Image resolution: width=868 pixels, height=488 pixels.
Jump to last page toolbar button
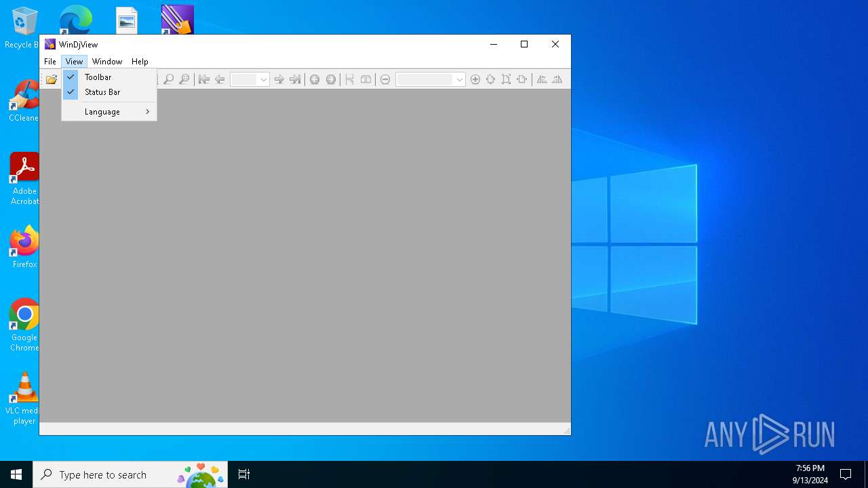click(295, 79)
